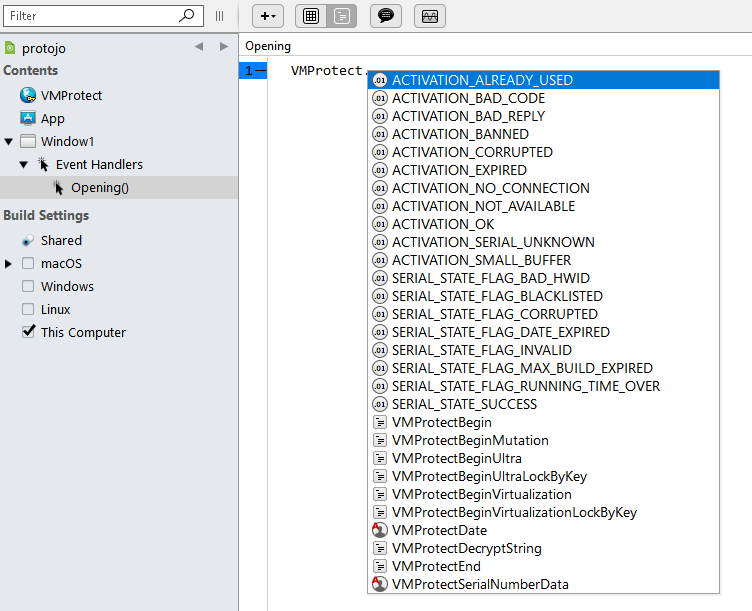Click the magnifier icon in Filter box
The height and width of the screenshot is (611, 752).
187,15
